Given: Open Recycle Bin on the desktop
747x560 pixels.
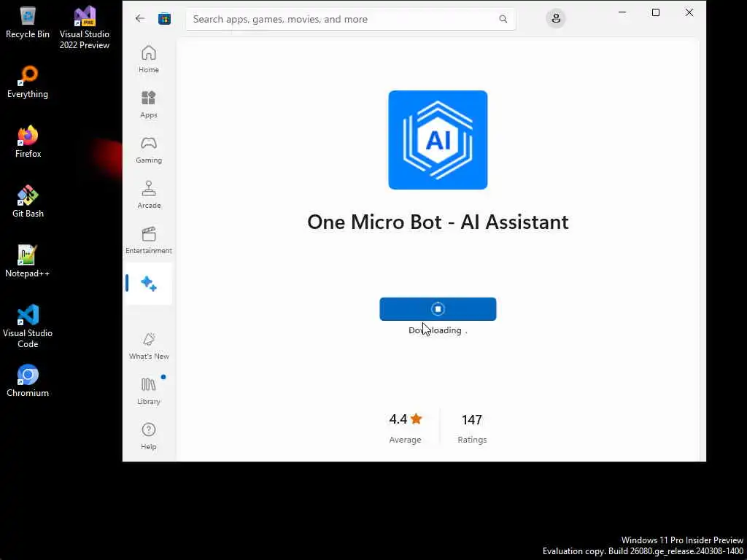Looking at the screenshot, I should coord(28,23).
